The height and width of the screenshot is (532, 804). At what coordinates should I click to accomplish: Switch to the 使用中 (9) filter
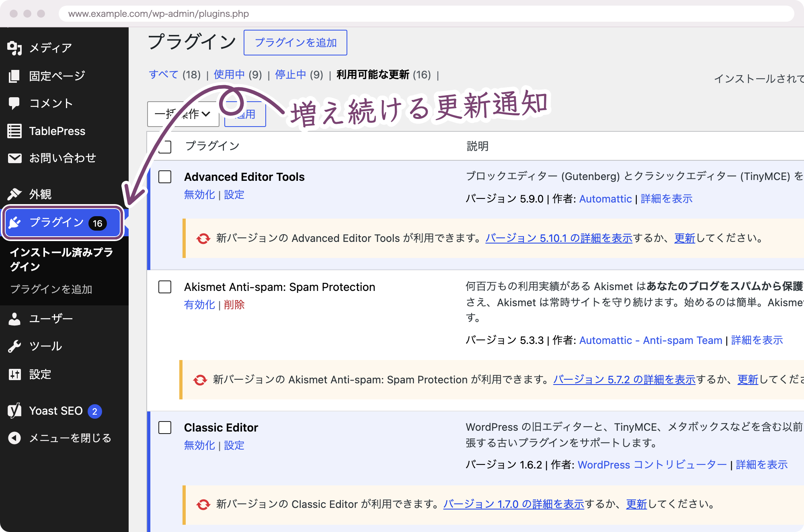[x=238, y=75]
